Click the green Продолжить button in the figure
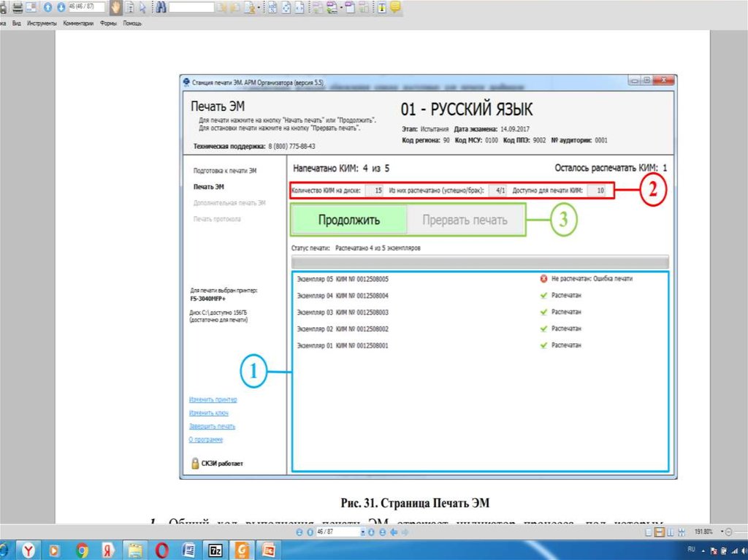This screenshot has height=560, width=748. (348, 220)
